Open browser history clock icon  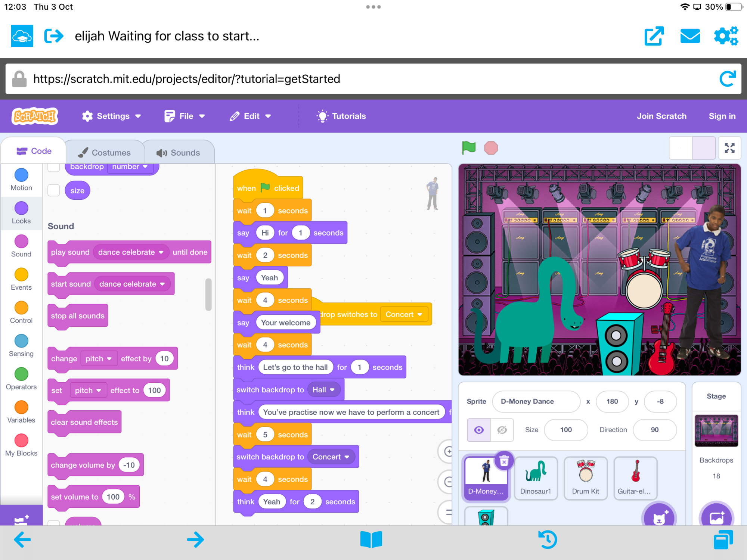click(x=548, y=540)
